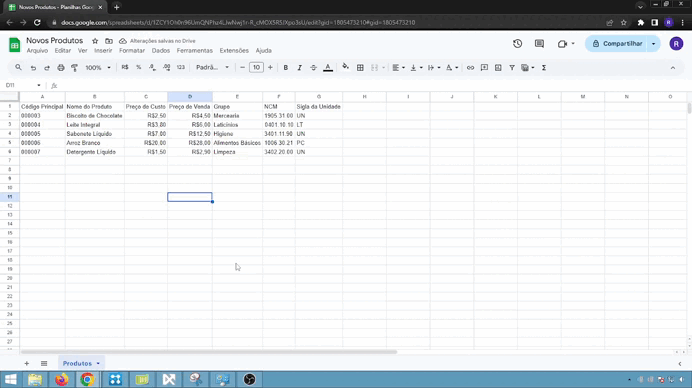Click the font size input field

(256, 68)
